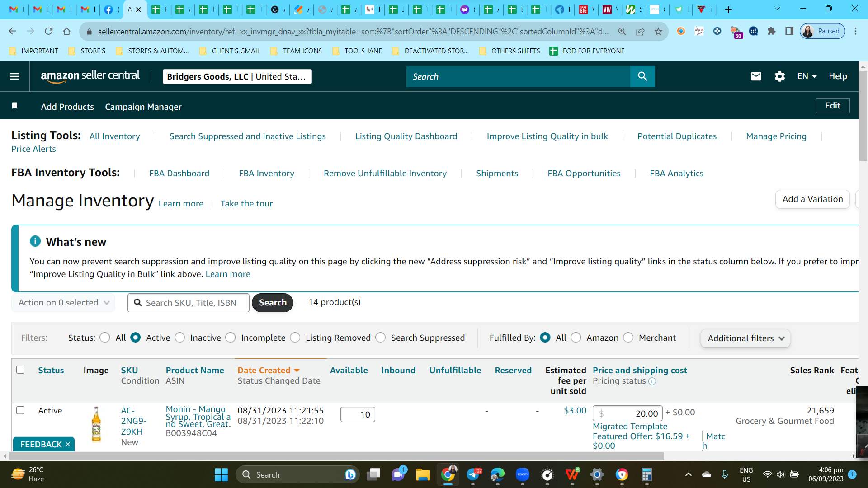Viewport: 868px width, 488px height.
Task: Open Add Products menu
Action: 67,107
